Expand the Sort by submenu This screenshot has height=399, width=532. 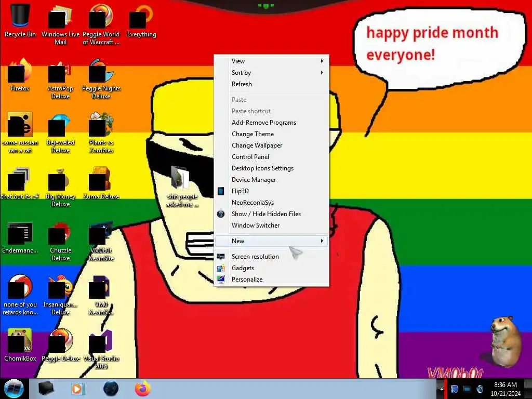click(x=271, y=73)
